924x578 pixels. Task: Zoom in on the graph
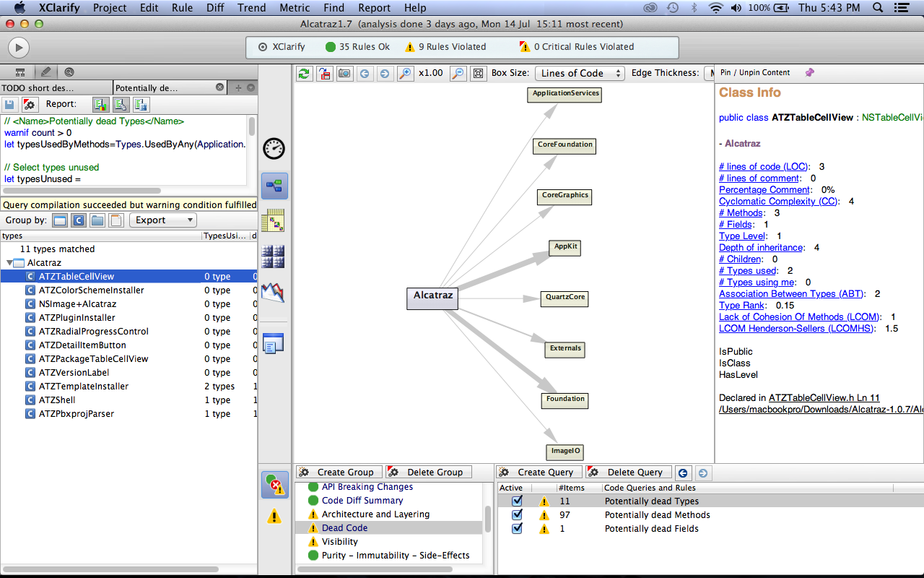[405, 73]
